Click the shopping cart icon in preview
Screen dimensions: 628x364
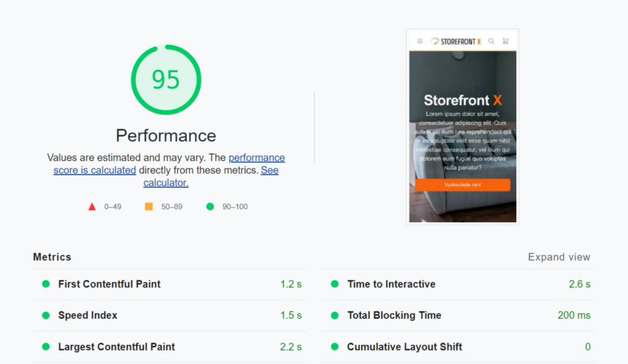505,41
